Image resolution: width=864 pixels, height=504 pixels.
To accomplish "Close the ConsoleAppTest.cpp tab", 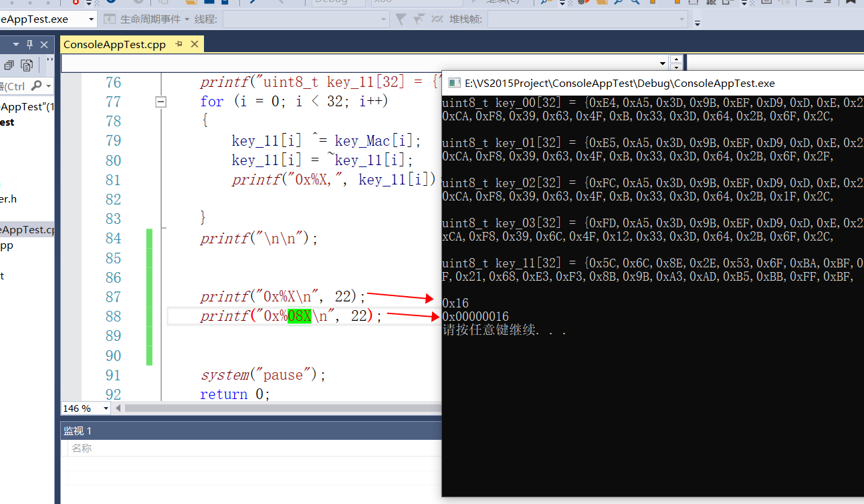I will pos(195,45).
